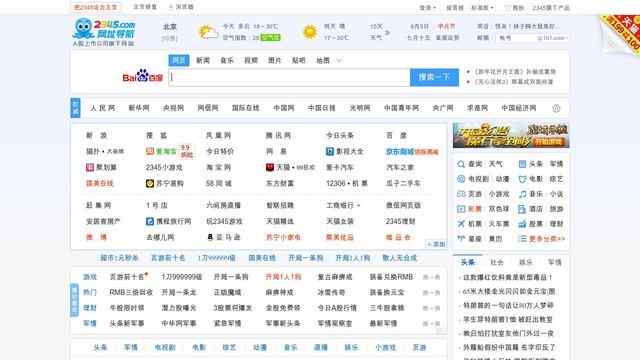Screen dimensions: 640x360
Task: Click the music note icon next to 音乐
Action: point(522,194)
